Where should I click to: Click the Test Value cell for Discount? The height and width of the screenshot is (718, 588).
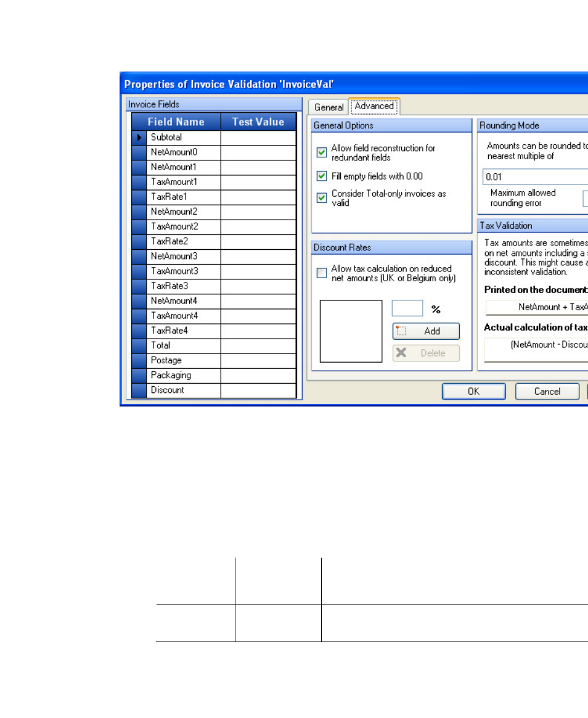[x=258, y=390]
